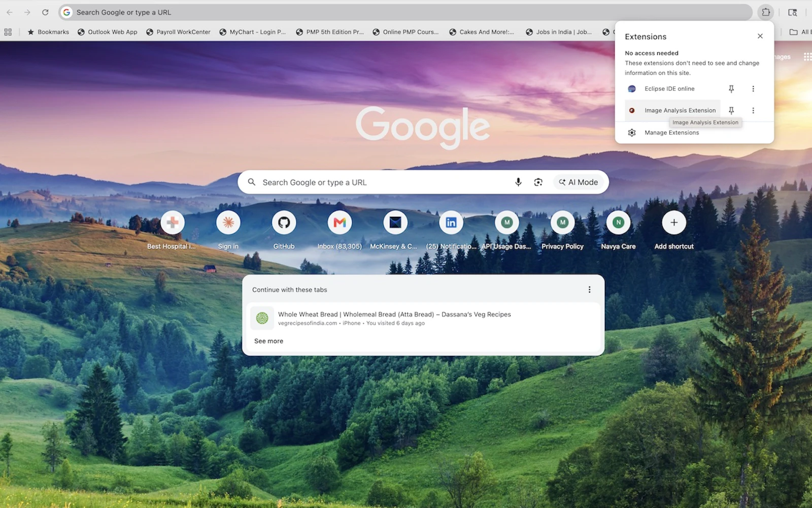Open Whole Wheat Bread recipe tab

pyautogui.click(x=423, y=319)
